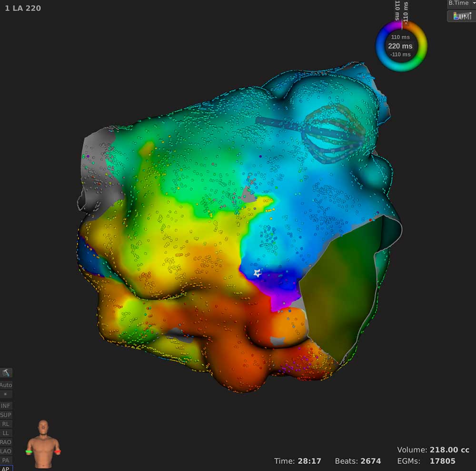Click the white marker line on color wheel
The image size is (476, 471).
(402, 25)
